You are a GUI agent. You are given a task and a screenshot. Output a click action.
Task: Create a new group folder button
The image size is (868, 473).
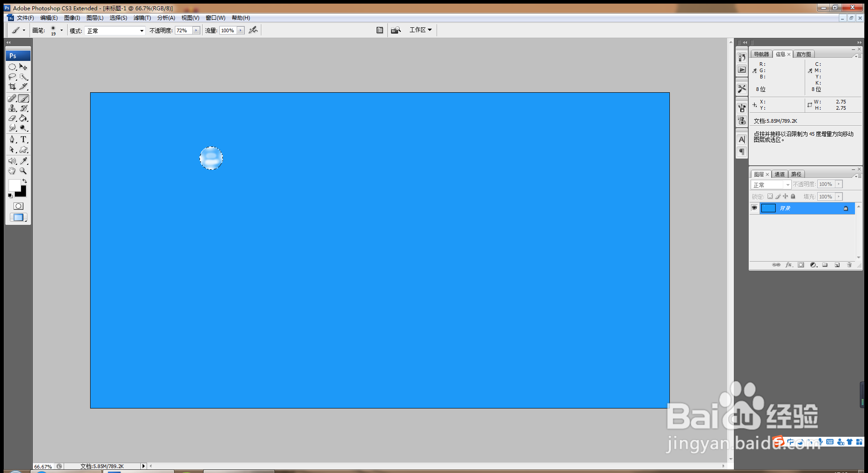click(825, 265)
